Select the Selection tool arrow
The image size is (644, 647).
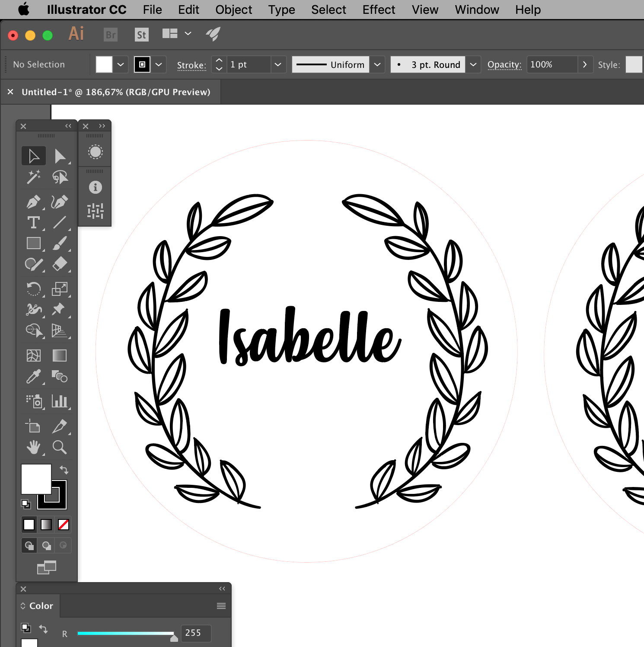(34, 156)
